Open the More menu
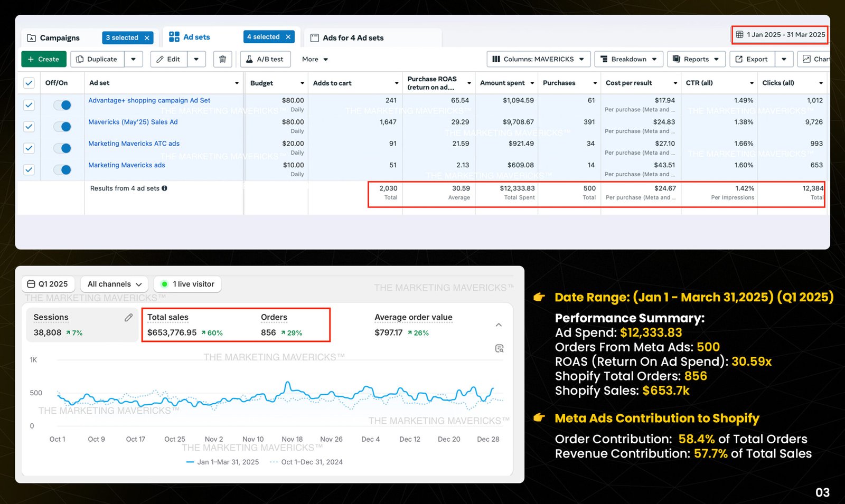Screen dimensions: 845x504 [x=315, y=59]
